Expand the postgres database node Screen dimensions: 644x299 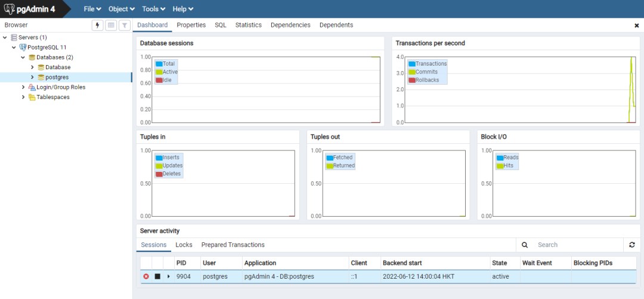pos(32,78)
